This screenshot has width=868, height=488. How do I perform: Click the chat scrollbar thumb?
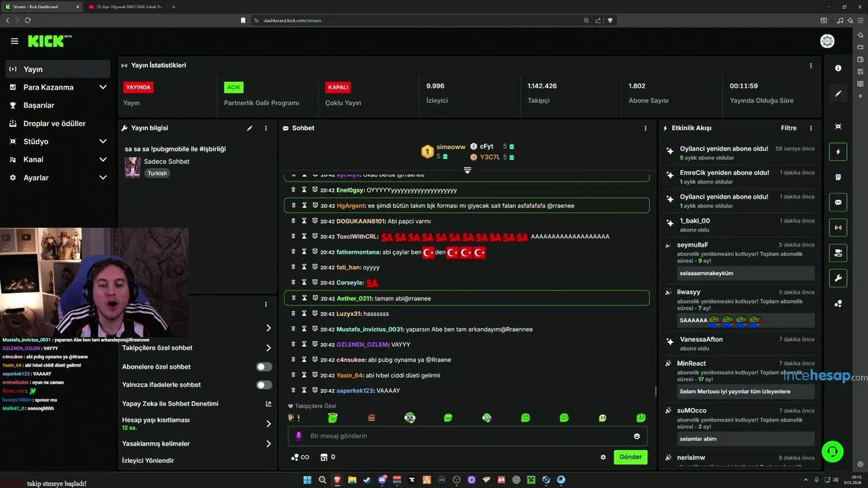click(655, 391)
